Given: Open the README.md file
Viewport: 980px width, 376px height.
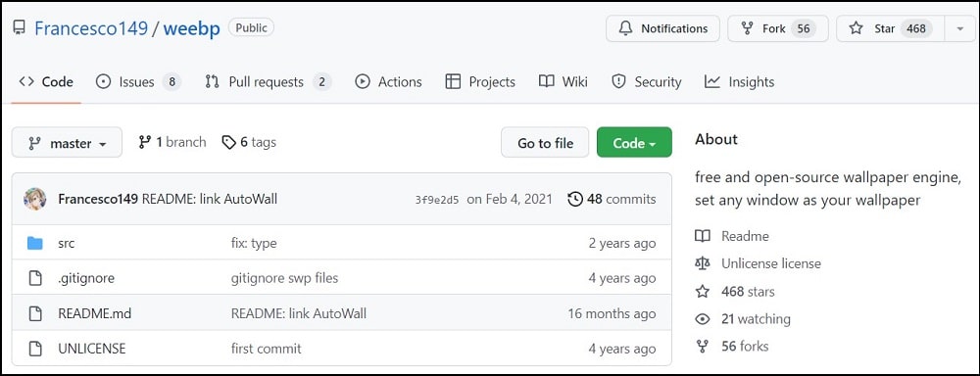Looking at the screenshot, I should click(94, 313).
